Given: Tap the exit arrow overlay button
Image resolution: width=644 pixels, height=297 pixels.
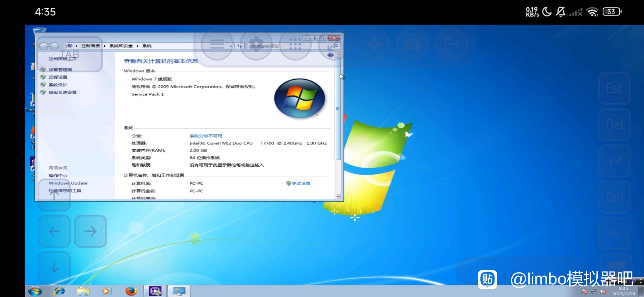Looking at the screenshot, I should [451, 44].
